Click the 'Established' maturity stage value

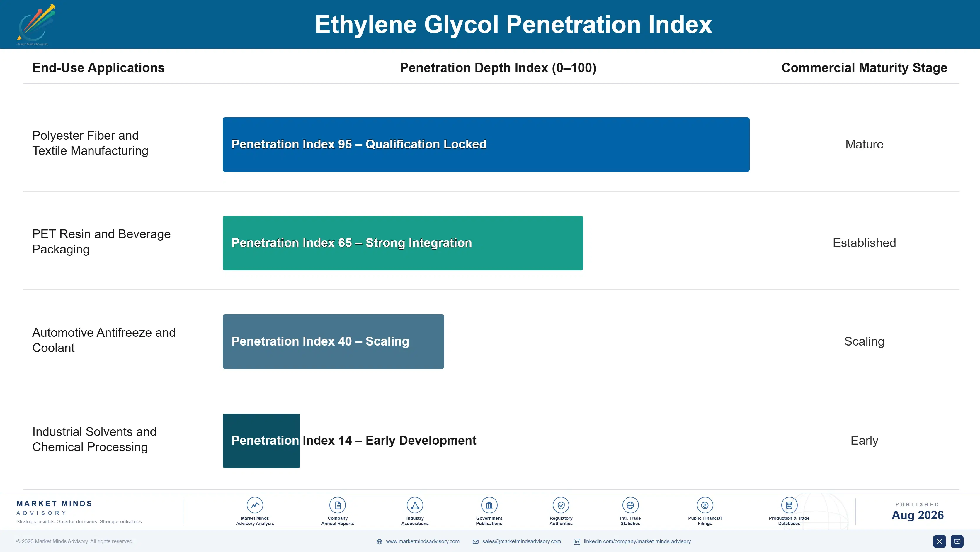click(864, 243)
